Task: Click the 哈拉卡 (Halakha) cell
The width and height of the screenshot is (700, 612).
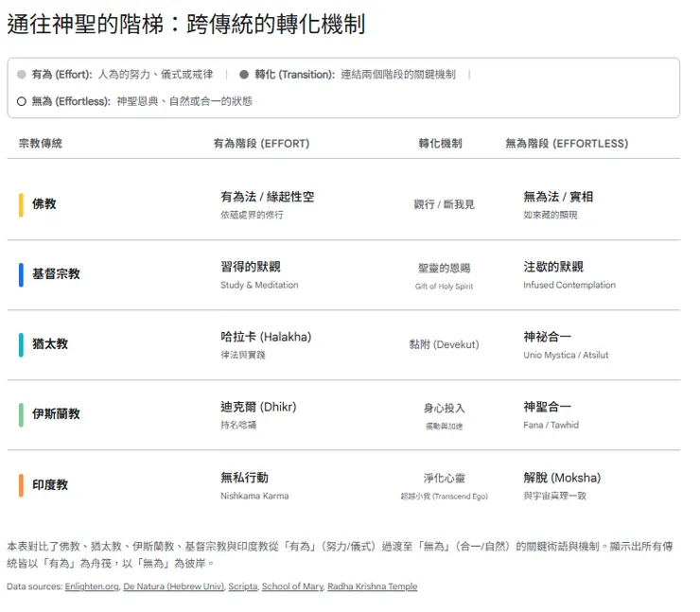Action: click(x=266, y=337)
